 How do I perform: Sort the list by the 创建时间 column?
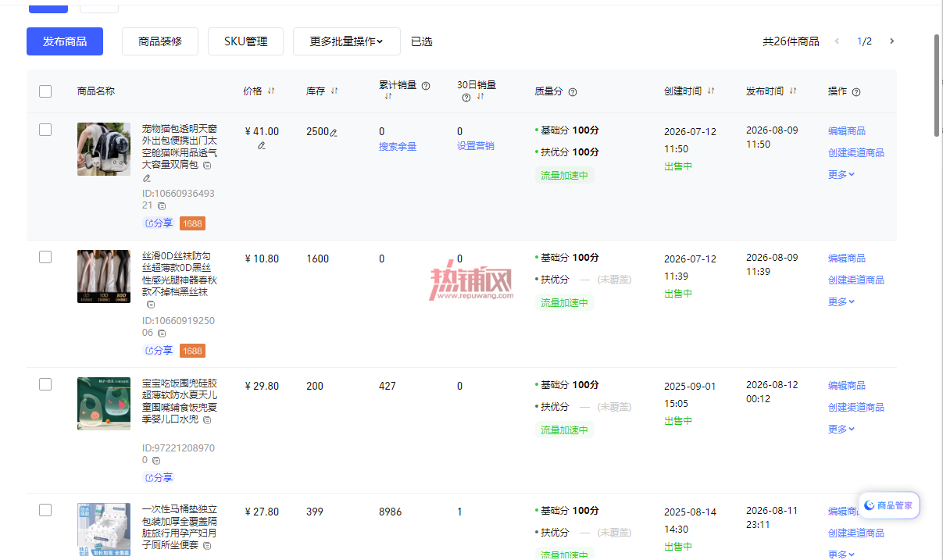point(711,91)
